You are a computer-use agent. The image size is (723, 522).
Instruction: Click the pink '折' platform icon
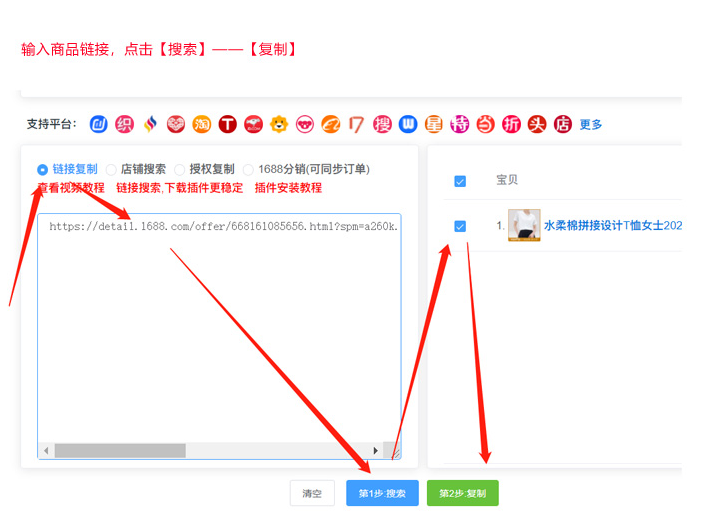(x=511, y=124)
